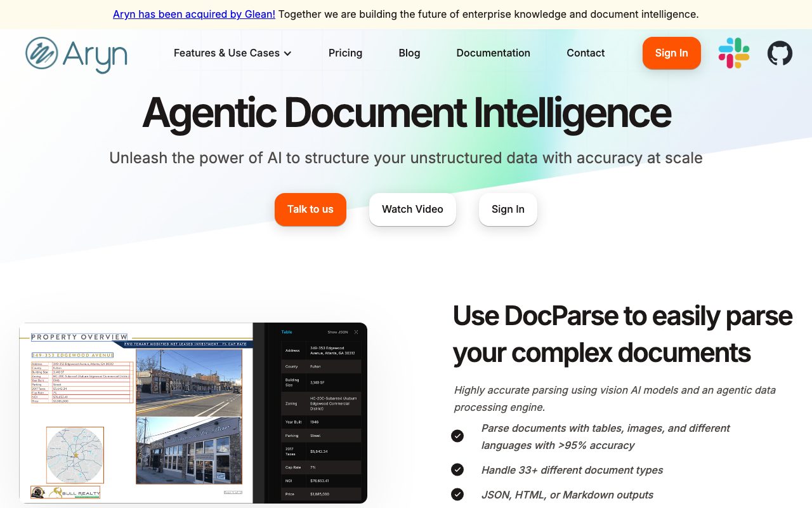Open the GitHub repository icon
The width and height of the screenshot is (812, 508).
(x=780, y=53)
